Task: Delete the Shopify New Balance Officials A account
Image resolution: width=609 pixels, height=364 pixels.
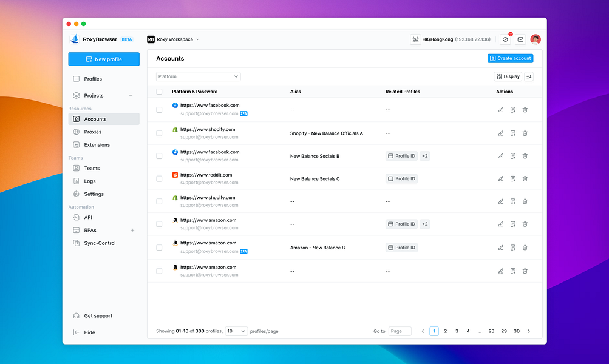Action: tap(525, 133)
